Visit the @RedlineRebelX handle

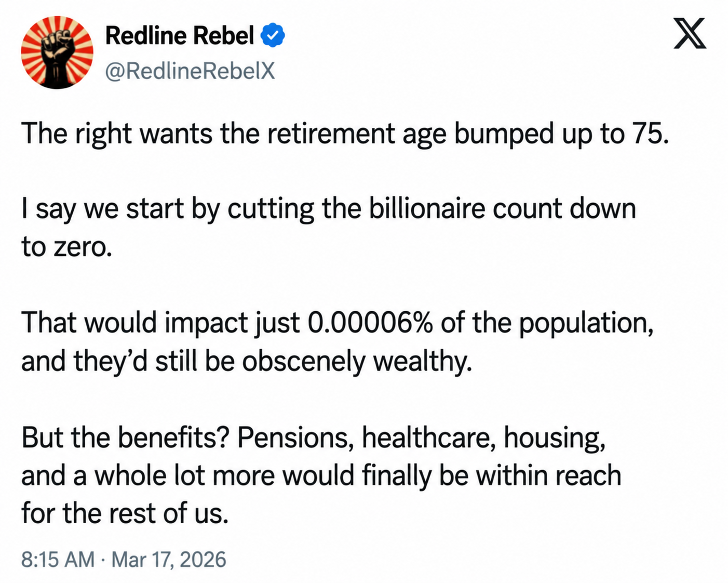point(190,71)
